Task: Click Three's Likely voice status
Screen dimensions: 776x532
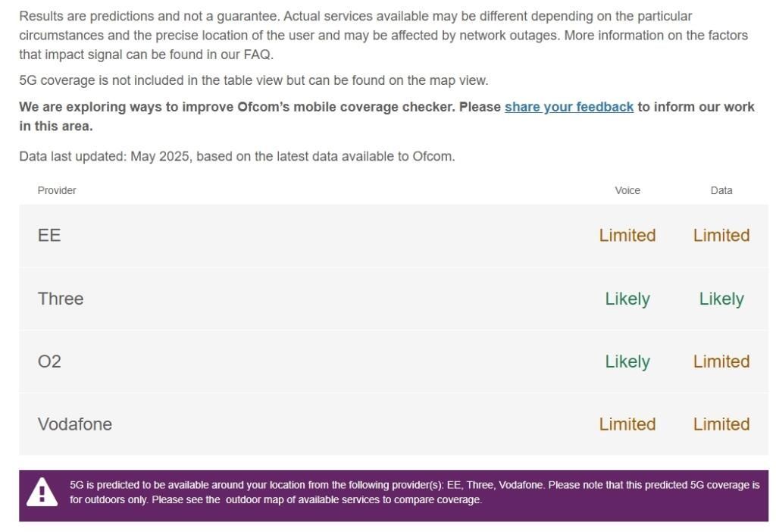Action: (627, 299)
